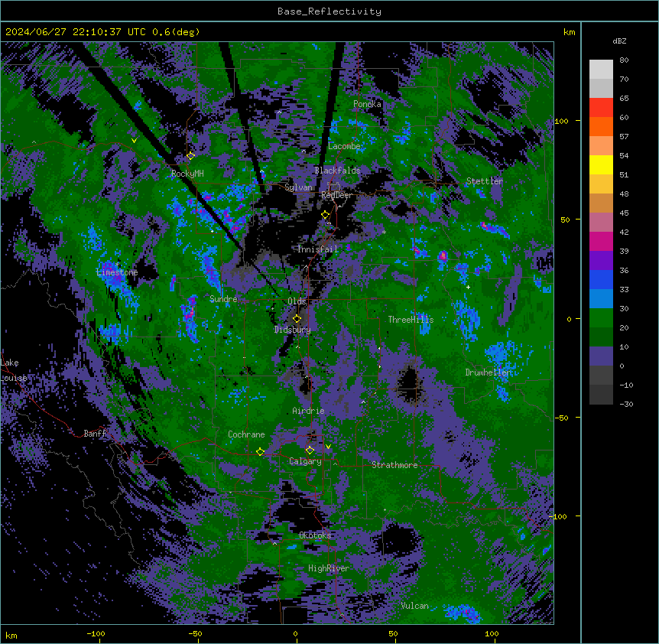
Task: Click the yellow diamond marker below RedDeer
Action: click(x=326, y=215)
